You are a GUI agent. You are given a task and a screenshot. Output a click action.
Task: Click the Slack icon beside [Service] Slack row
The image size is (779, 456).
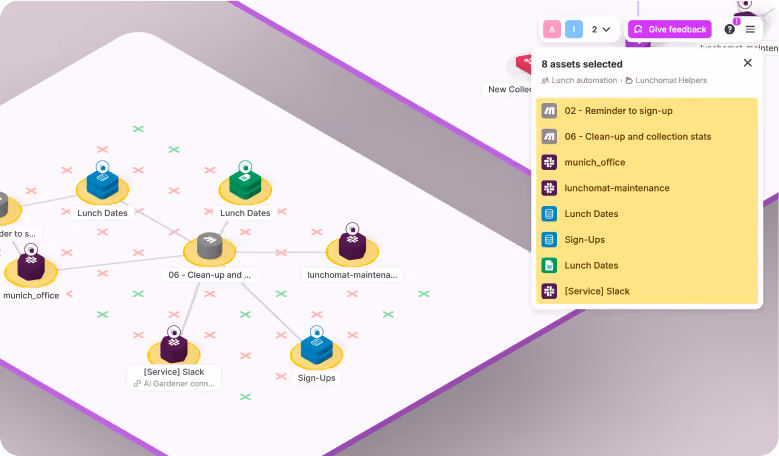549,291
